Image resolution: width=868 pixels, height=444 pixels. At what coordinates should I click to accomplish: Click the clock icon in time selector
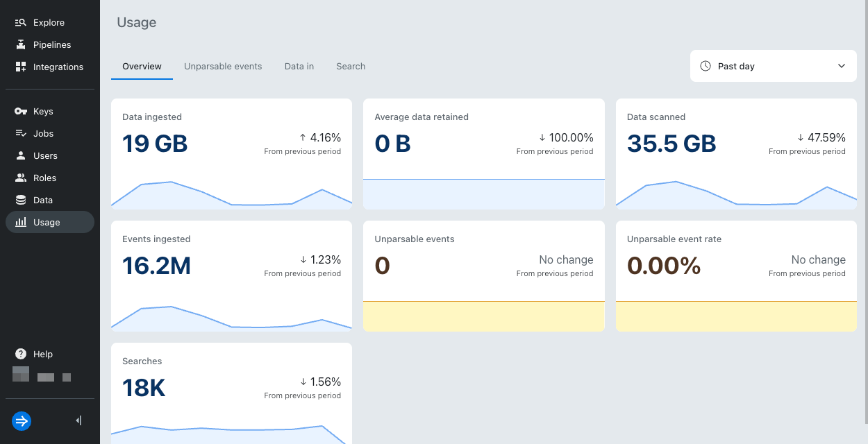point(706,67)
